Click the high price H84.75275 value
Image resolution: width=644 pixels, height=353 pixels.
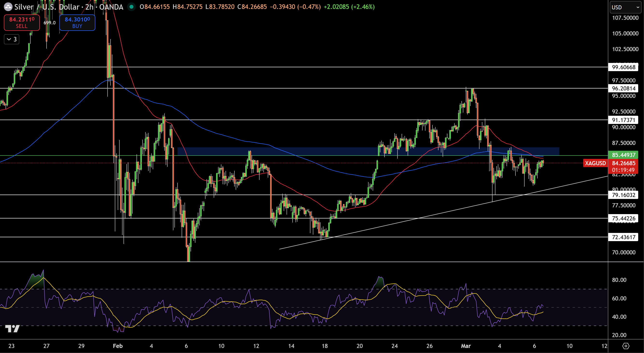click(x=187, y=7)
